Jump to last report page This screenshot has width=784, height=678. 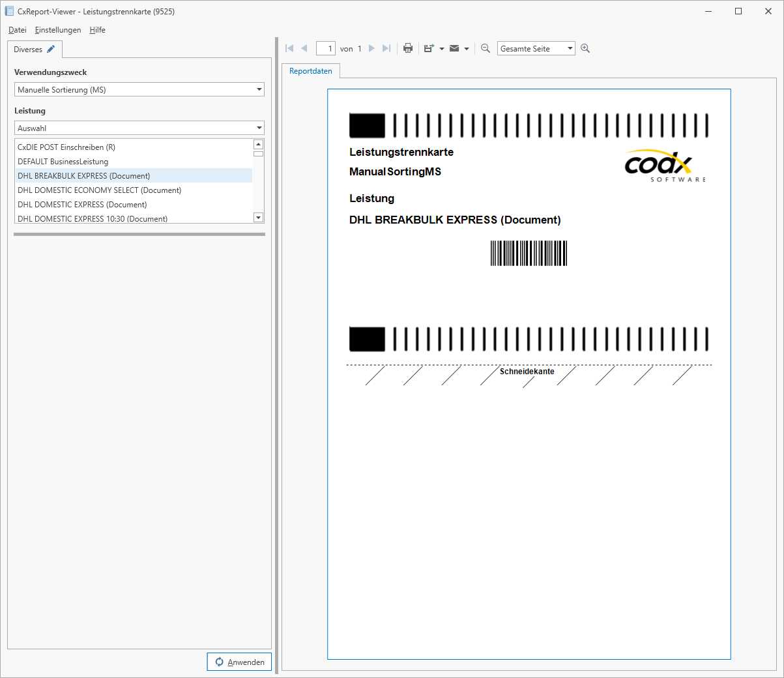[386, 48]
